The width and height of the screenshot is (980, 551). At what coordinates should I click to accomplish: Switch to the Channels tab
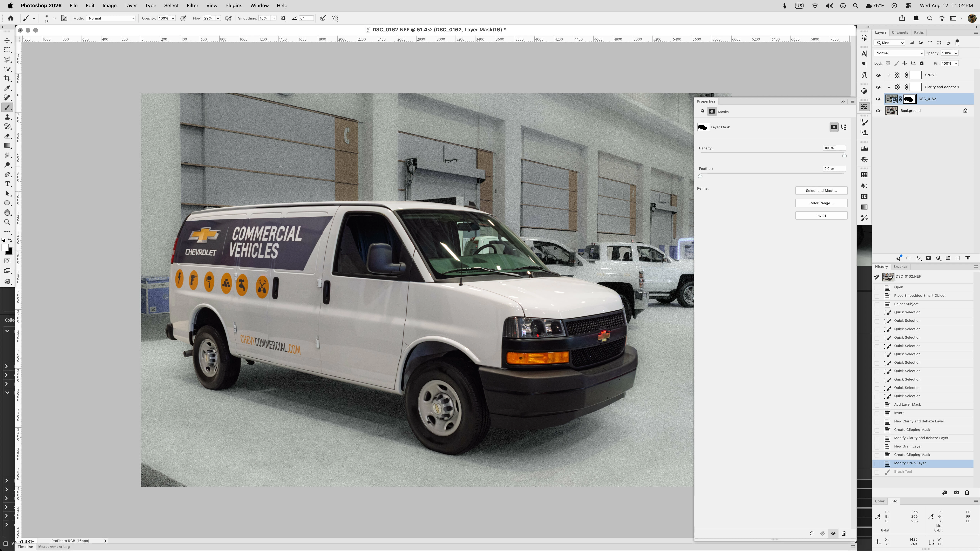tap(900, 33)
